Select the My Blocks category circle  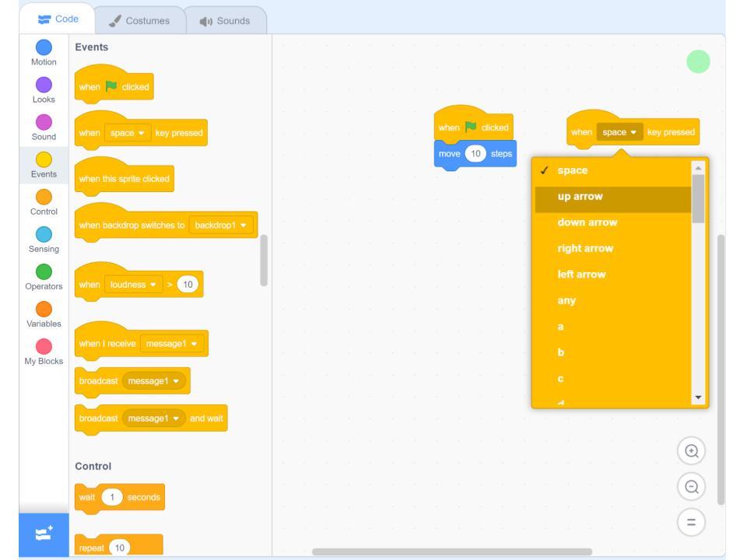click(x=44, y=347)
